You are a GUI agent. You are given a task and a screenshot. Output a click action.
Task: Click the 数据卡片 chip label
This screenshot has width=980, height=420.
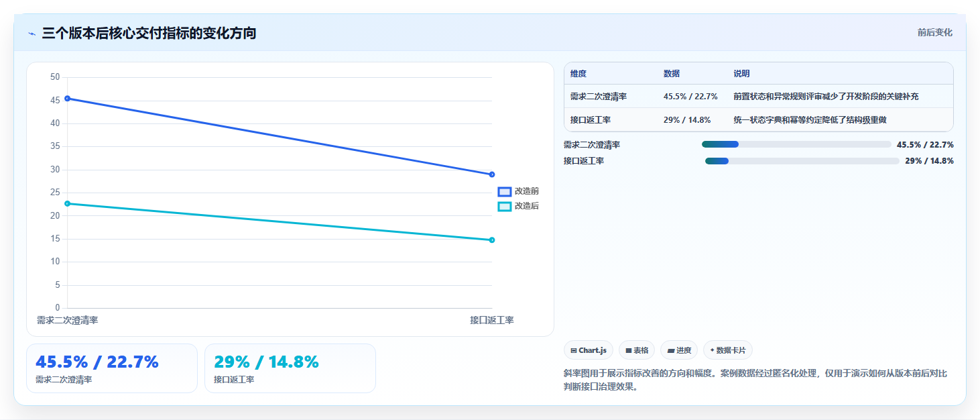tap(731, 350)
